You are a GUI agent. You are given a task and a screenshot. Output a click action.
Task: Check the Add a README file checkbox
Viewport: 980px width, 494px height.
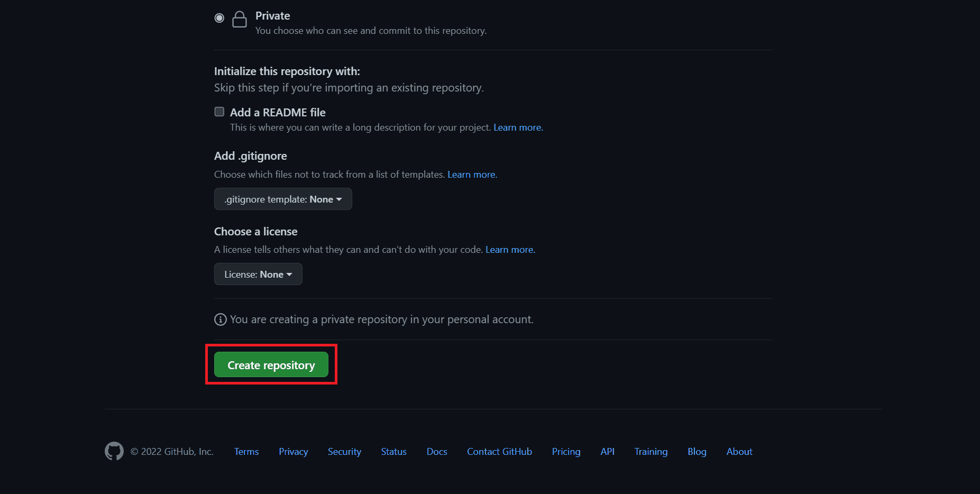coord(219,112)
